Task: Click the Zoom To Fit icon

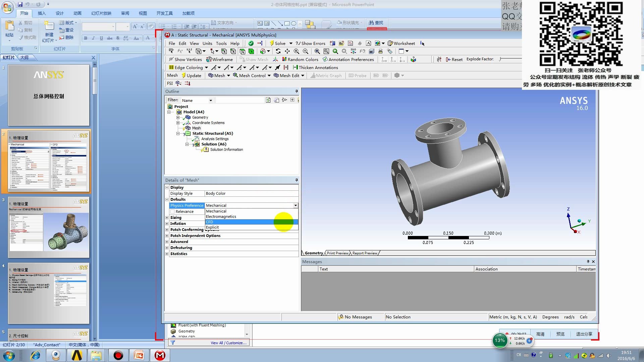Action: click(317, 51)
